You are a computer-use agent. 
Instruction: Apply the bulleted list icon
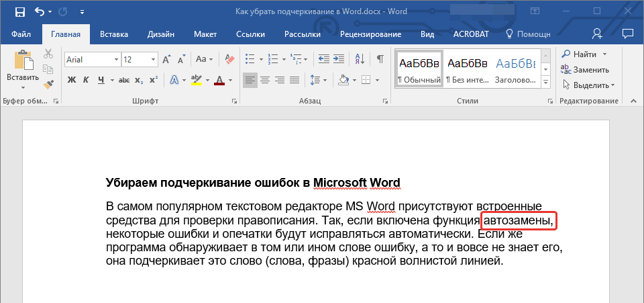tap(251, 59)
